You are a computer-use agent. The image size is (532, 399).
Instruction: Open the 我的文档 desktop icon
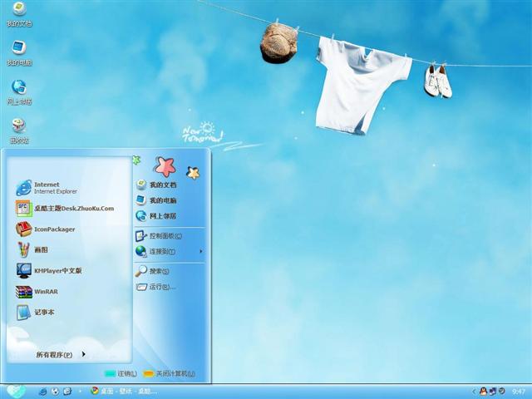(x=19, y=14)
